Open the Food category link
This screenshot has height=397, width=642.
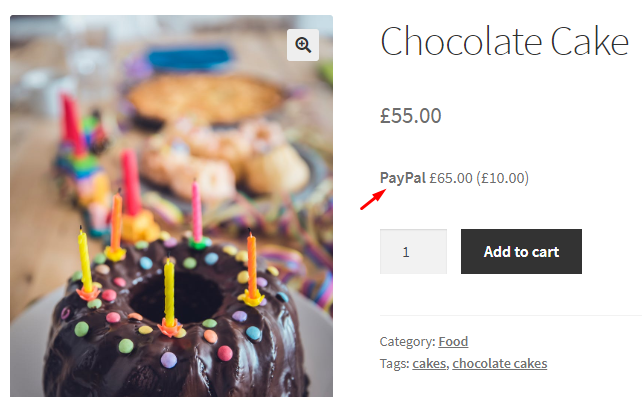(453, 342)
